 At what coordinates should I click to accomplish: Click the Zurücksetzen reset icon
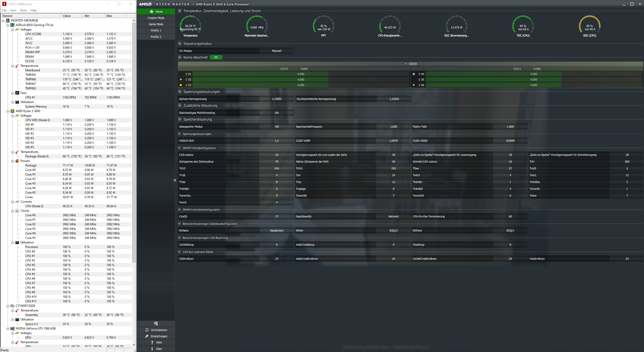(147, 330)
